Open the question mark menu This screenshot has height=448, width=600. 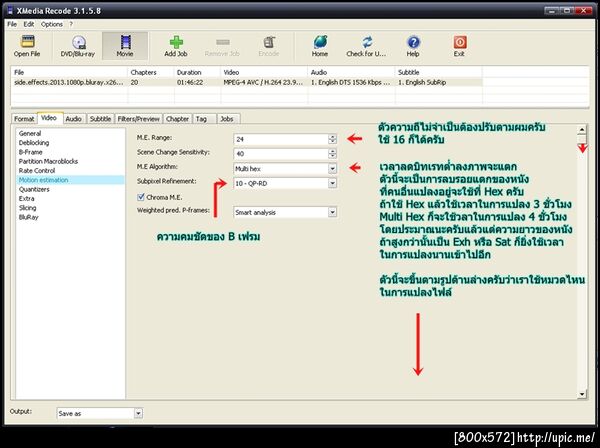click(71, 24)
